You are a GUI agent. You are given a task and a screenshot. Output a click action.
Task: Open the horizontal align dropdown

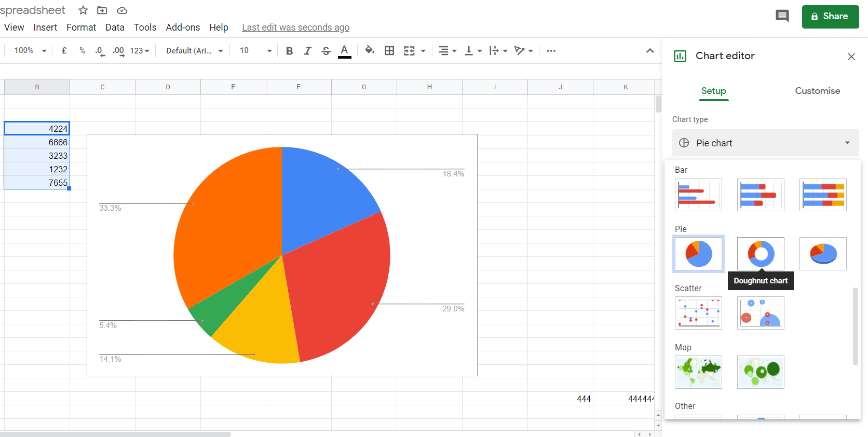(x=447, y=51)
